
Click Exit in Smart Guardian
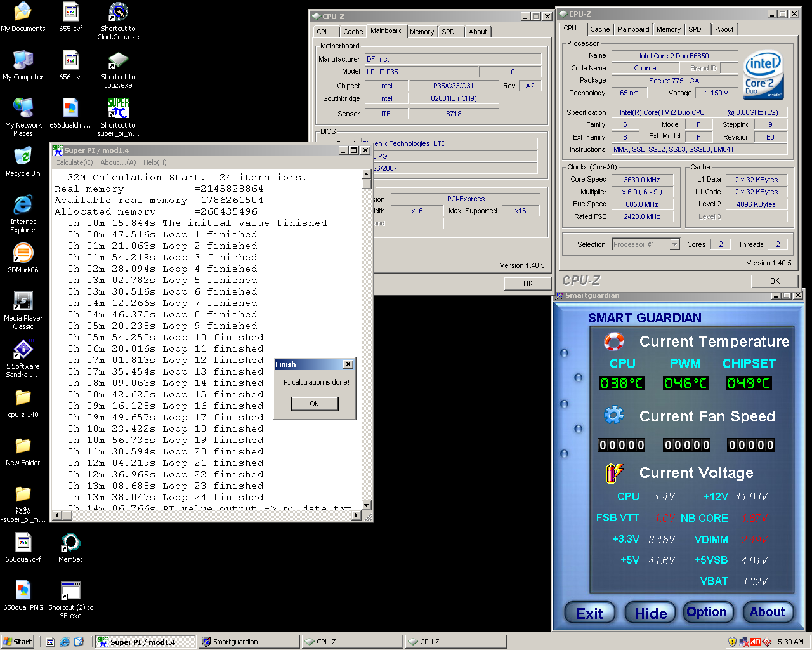click(x=590, y=613)
